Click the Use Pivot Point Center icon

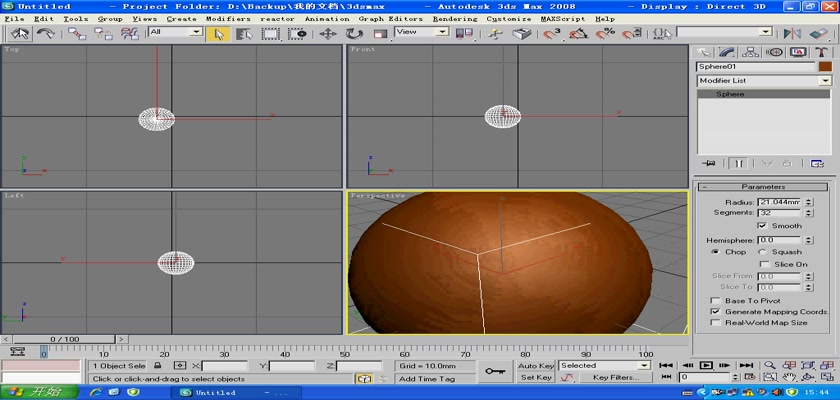click(x=464, y=33)
